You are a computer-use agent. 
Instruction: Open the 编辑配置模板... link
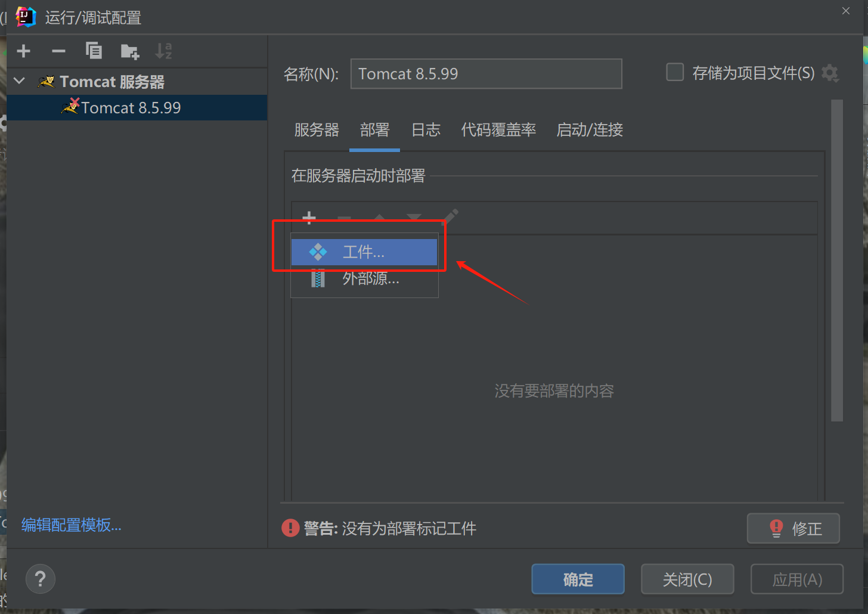pyautogui.click(x=72, y=525)
